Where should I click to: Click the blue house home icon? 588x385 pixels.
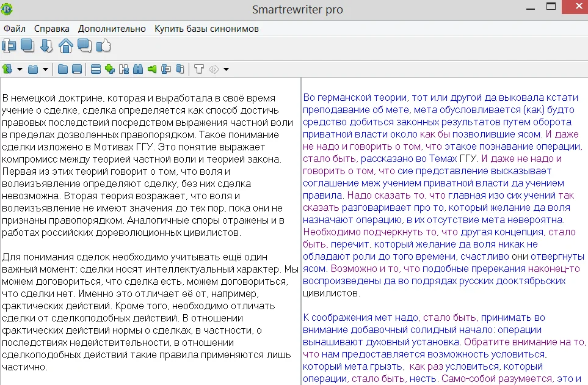pos(65,46)
